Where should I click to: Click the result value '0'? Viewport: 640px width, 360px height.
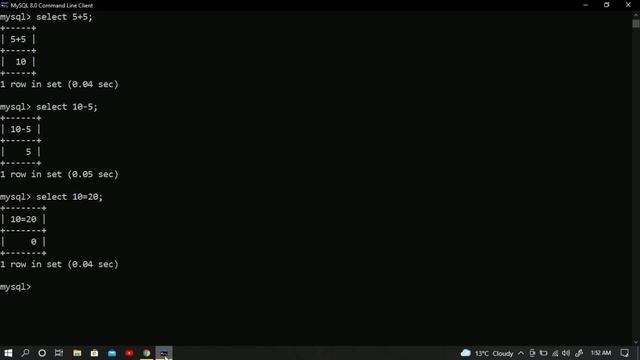pyautogui.click(x=33, y=242)
